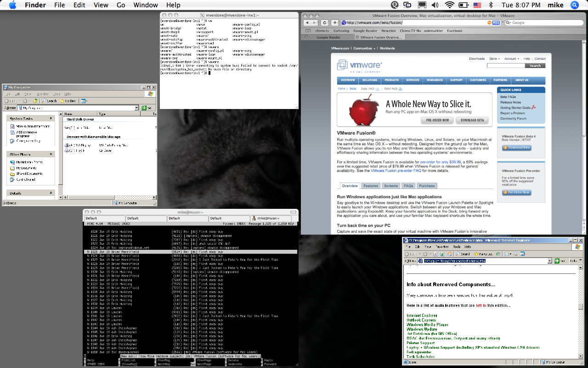
Task: Switch to the Features tab on VMware page
Action: point(371,186)
